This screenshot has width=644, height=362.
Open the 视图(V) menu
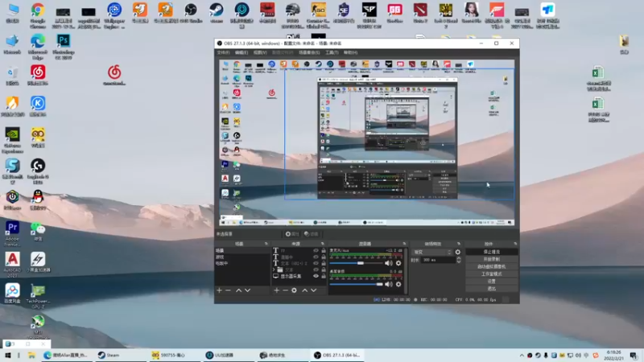[260, 52]
